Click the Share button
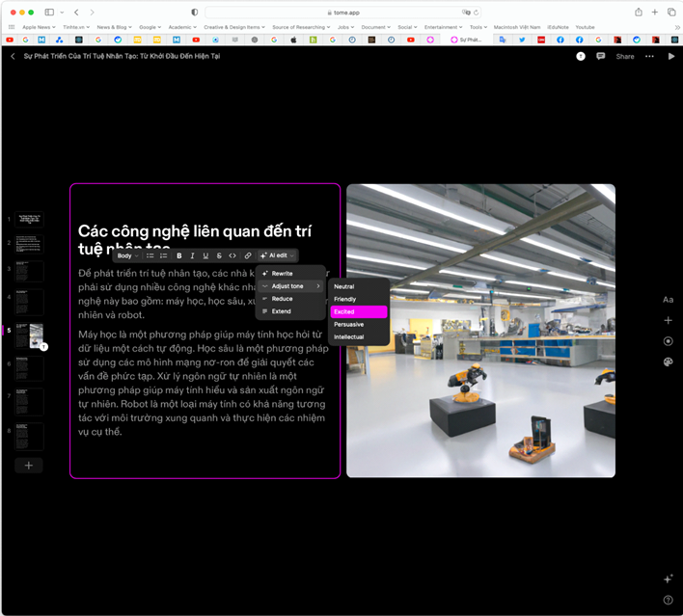Image resolution: width=683 pixels, height=616 pixels. [625, 57]
